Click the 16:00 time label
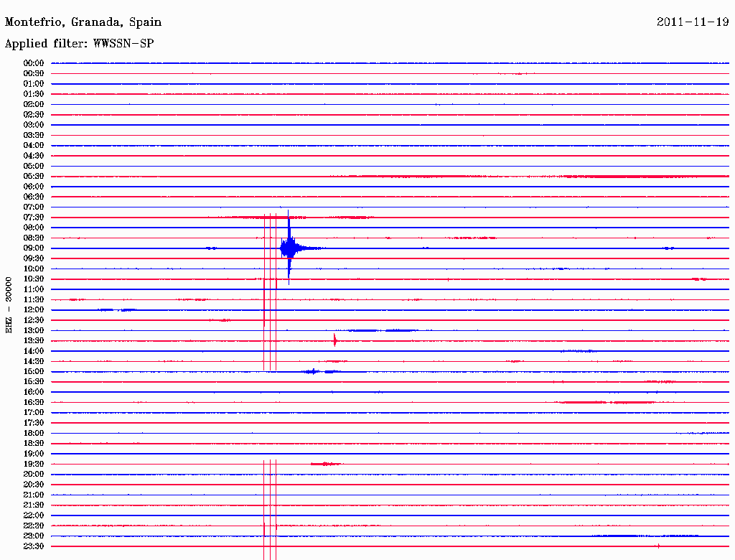The width and height of the screenshot is (735, 560). (x=34, y=391)
